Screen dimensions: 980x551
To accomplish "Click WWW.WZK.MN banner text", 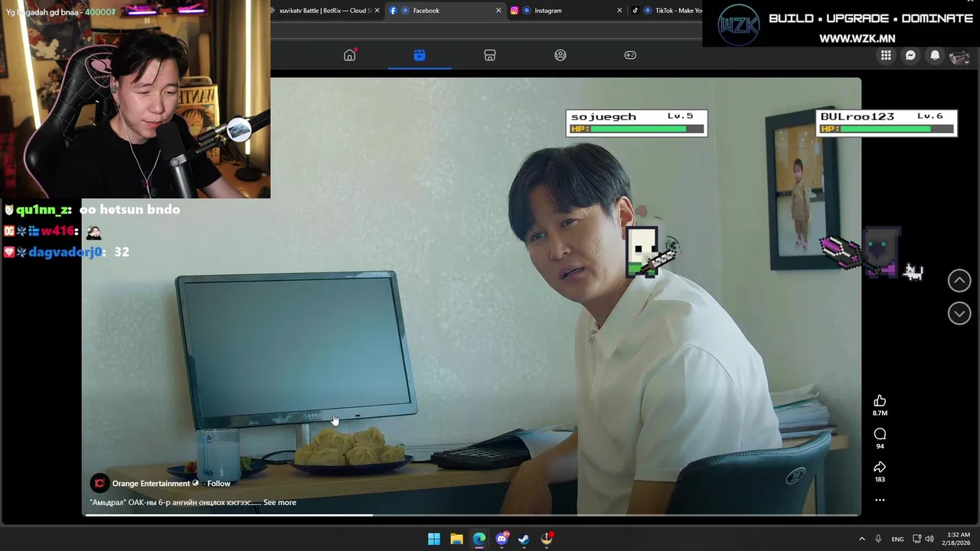I will (x=857, y=38).
